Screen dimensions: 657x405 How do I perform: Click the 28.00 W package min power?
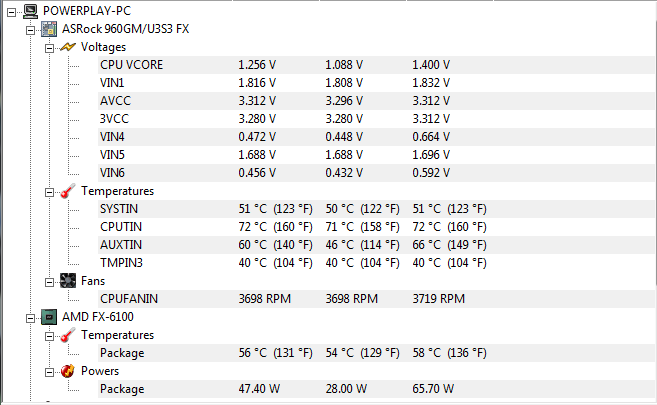346,389
